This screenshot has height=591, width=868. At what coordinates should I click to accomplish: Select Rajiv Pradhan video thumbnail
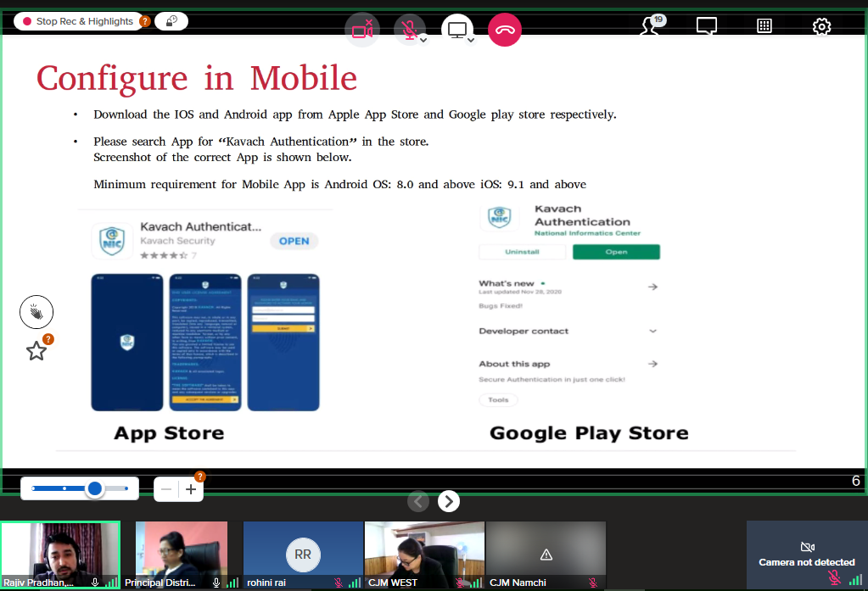[x=60, y=555]
